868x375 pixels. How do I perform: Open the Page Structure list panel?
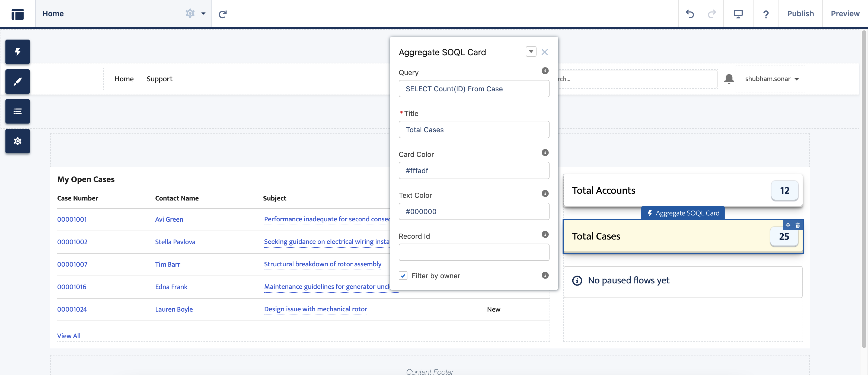pyautogui.click(x=18, y=111)
